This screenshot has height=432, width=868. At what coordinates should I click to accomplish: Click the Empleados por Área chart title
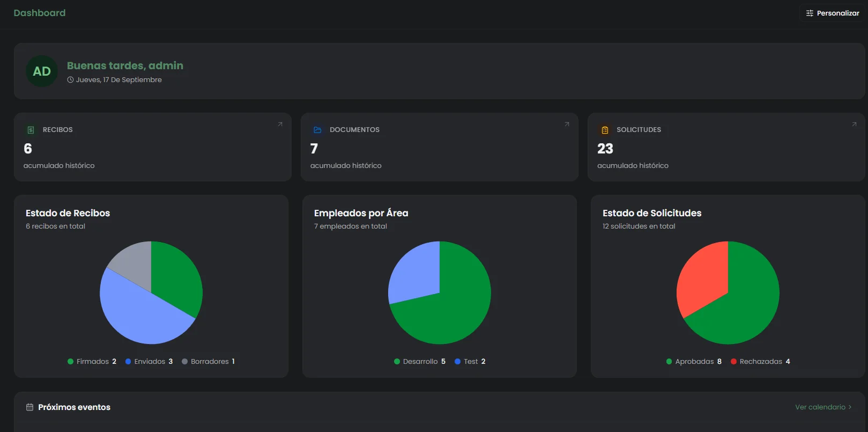tap(361, 213)
